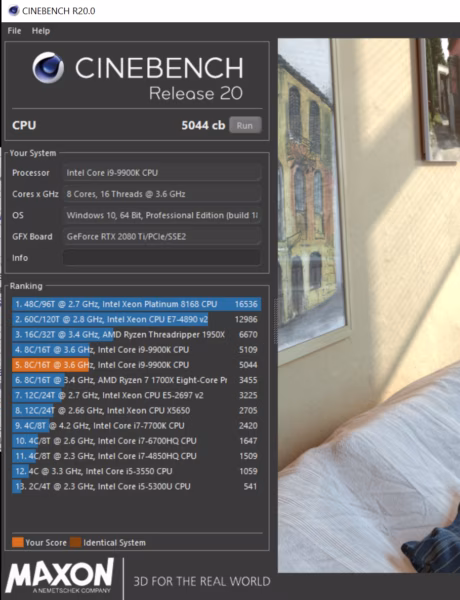Select the Xeon E7-4890 v2 ranking row
This screenshot has width=460, height=600.
[x=136, y=320]
